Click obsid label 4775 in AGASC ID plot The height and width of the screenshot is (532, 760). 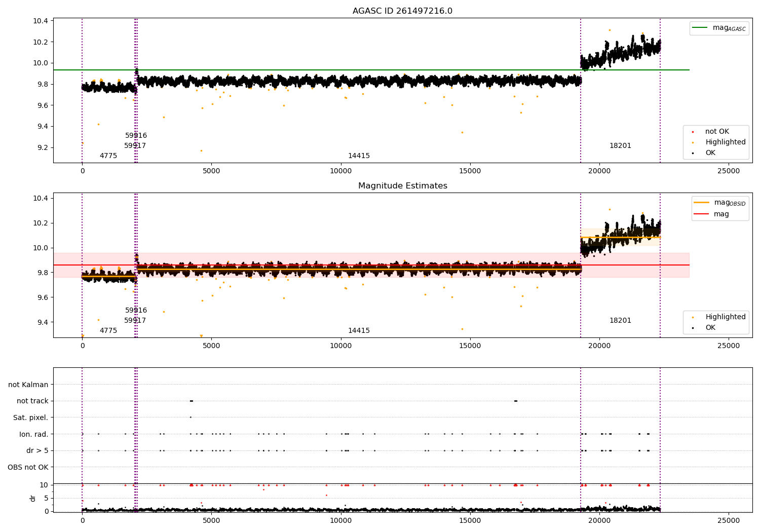pos(108,156)
